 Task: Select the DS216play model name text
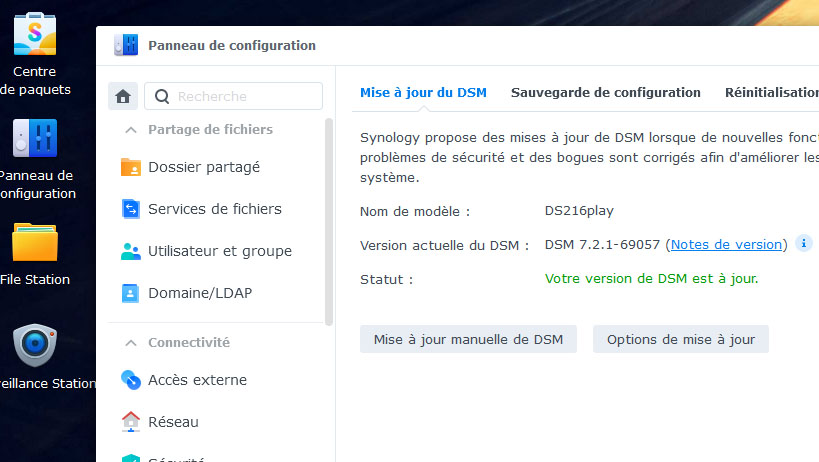(x=579, y=211)
